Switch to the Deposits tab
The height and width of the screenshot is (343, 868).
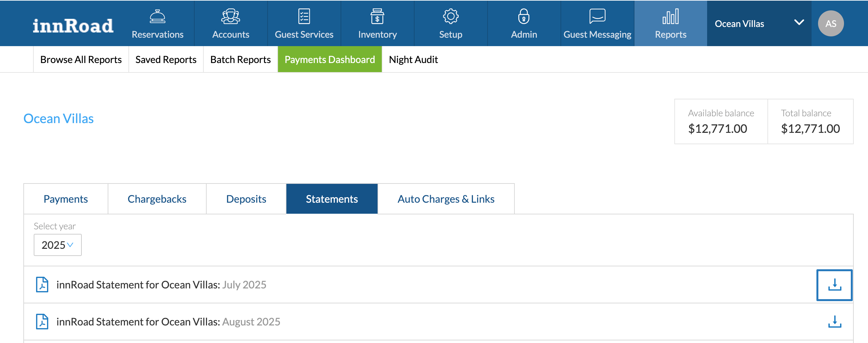(x=246, y=199)
